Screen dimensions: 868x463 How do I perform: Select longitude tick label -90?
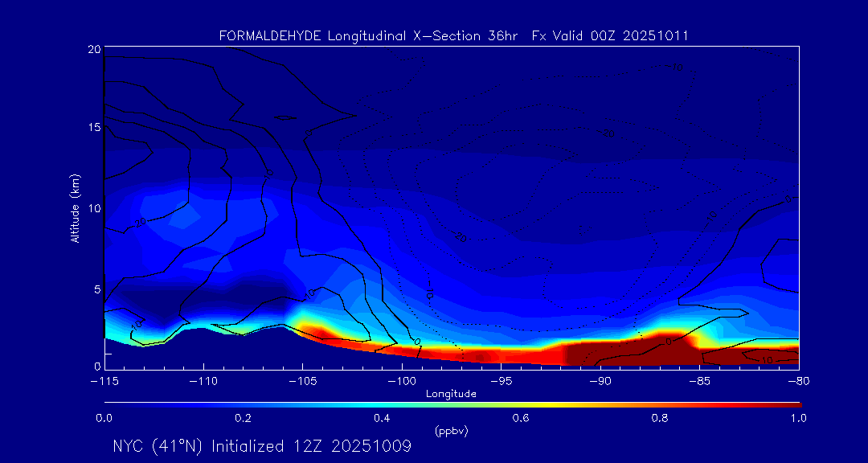600,382
